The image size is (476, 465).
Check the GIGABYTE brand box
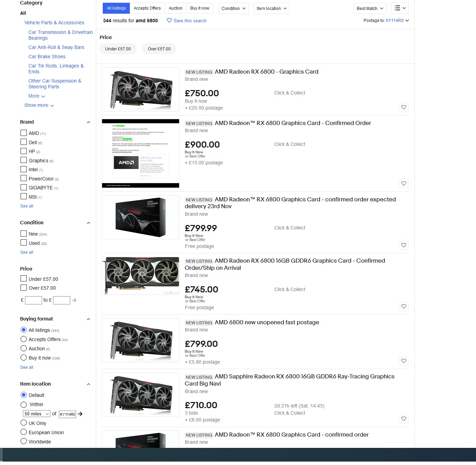tap(24, 187)
